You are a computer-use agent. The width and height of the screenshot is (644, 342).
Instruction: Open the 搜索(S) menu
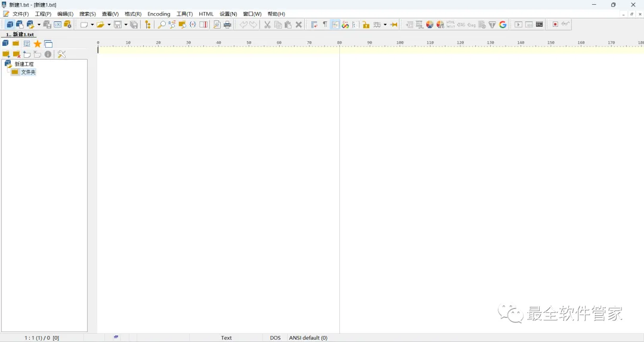(88, 14)
